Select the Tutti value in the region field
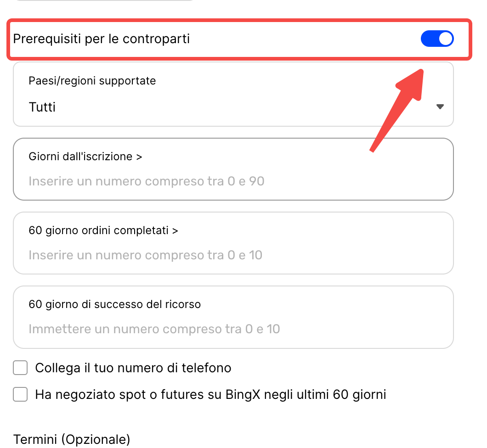Viewport: 487px width, 448px height. click(x=42, y=107)
